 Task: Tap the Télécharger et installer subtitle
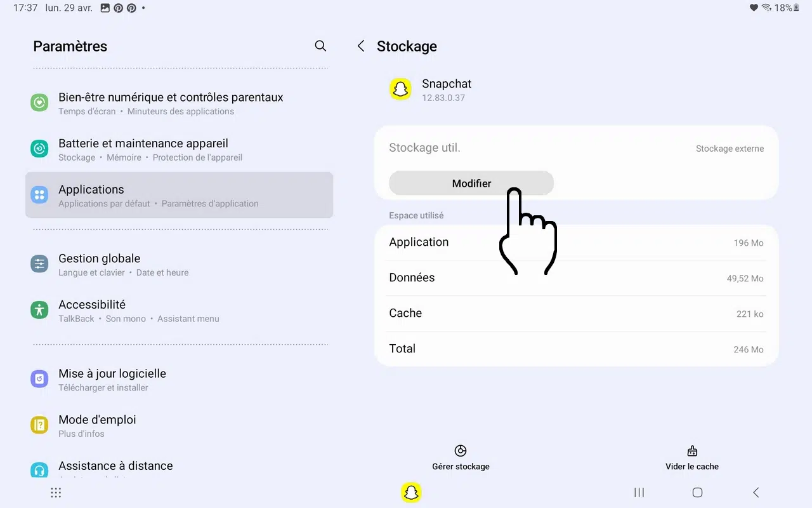click(103, 388)
